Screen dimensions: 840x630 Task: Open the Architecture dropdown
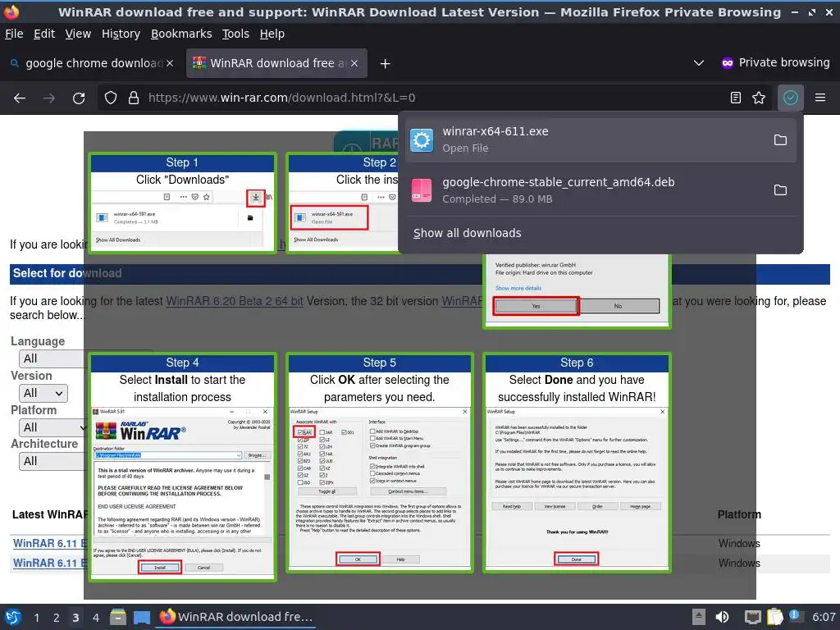(52, 461)
